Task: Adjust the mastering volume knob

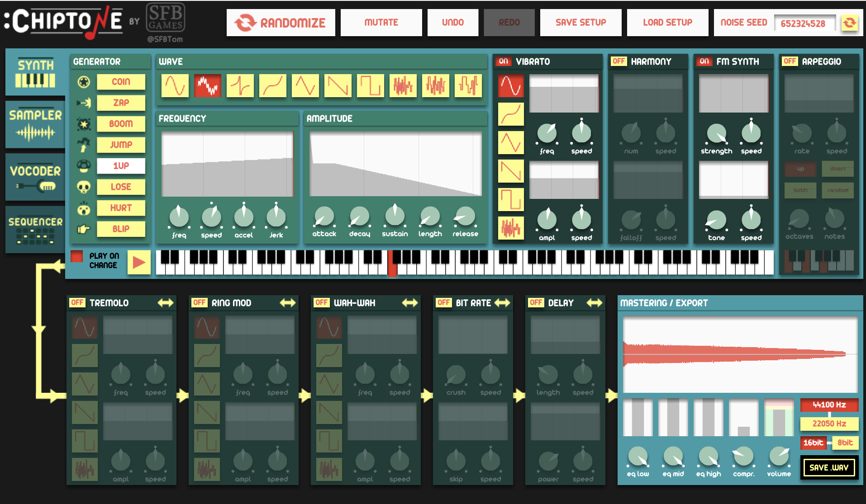Action: tap(779, 457)
